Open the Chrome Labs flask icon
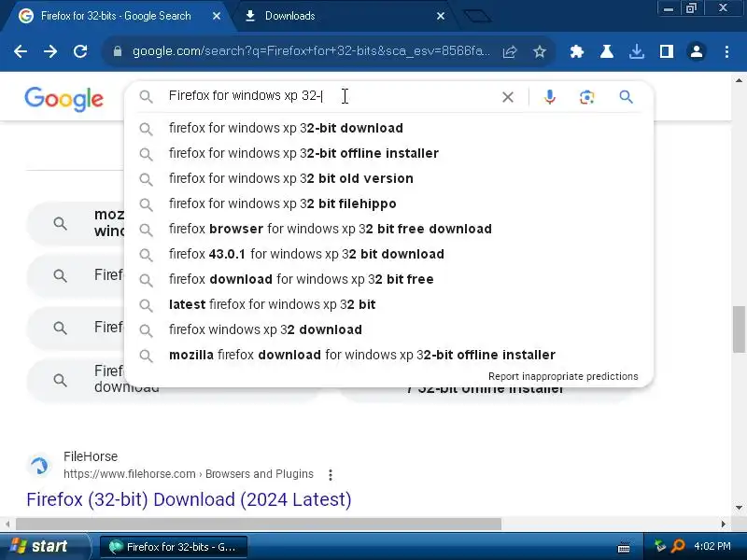Image resolution: width=747 pixels, height=560 pixels. [x=606, y=51]
